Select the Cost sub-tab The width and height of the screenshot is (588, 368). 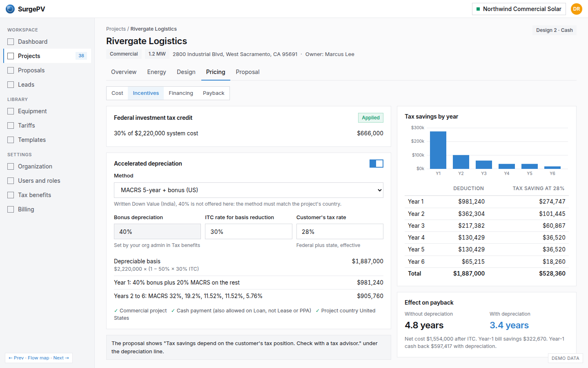[117, 93]
